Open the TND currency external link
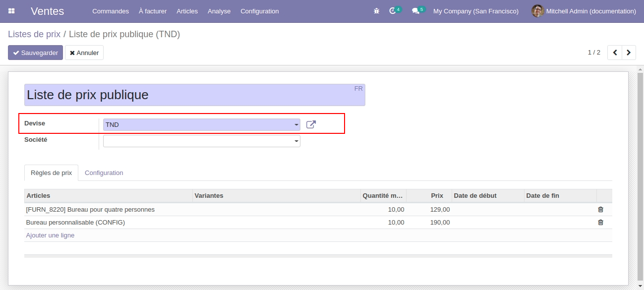The image size is (644, 290). pos(311,124)
